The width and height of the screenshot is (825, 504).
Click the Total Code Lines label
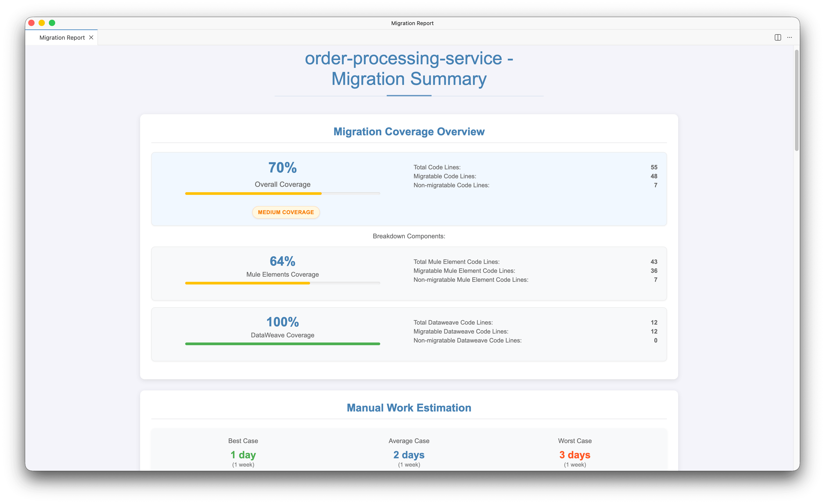437,167
